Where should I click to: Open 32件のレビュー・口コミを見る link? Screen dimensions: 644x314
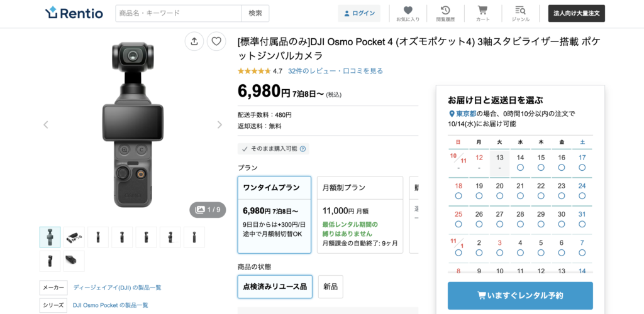coord(336,71)
